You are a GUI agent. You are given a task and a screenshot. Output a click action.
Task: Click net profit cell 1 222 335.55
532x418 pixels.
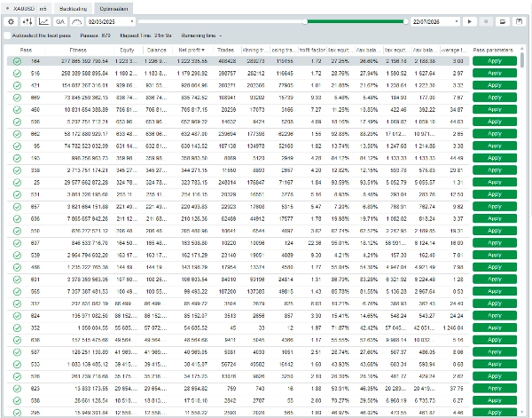click(x=192, y=61)
